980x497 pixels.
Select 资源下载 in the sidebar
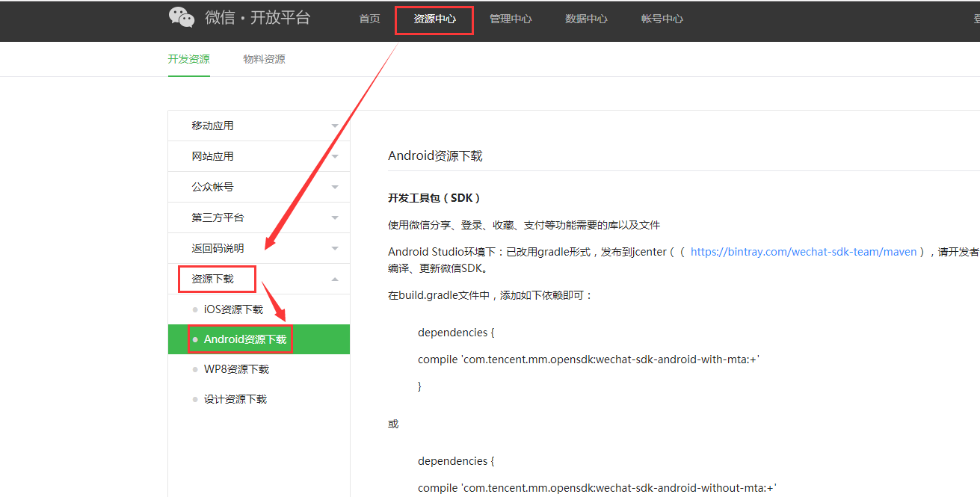[x=259, y=279]
